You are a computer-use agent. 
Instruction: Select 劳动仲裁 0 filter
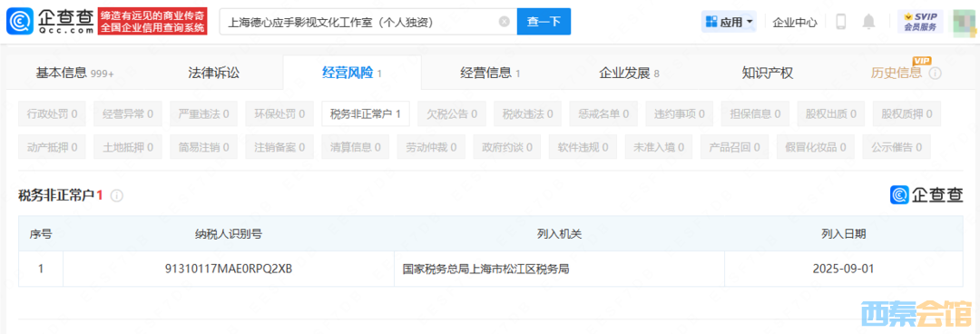pos(431,148)
